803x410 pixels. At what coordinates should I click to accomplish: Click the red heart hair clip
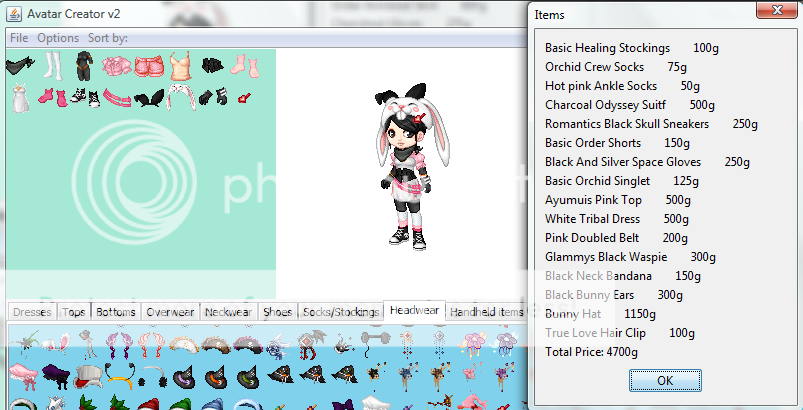244,98
